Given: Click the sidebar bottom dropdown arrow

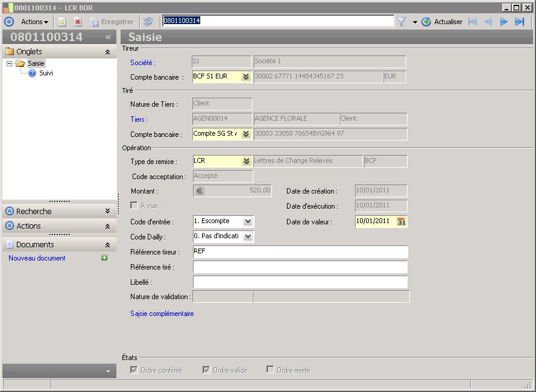Looking at the screenshot, I should point(108,371).
